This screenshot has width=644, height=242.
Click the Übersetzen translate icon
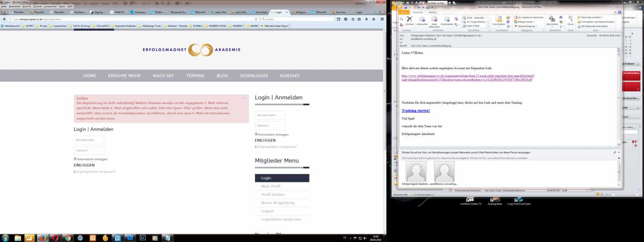tap(552, 20)
